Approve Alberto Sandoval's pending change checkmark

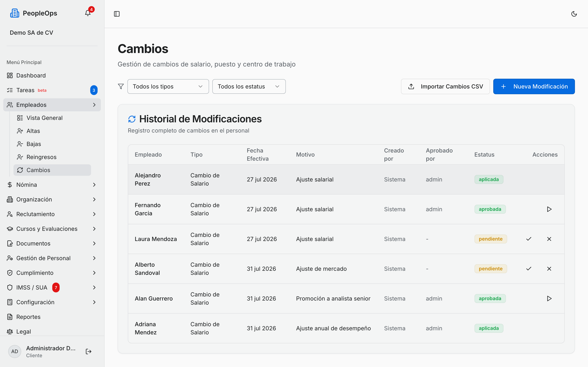point(529,269)
